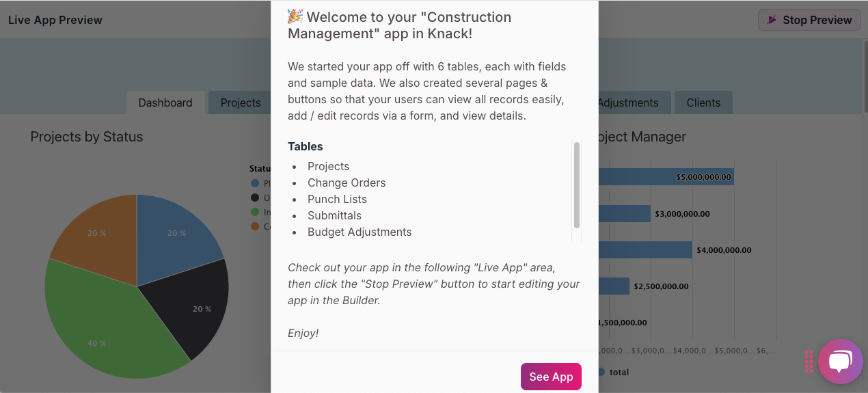Click the dotted drag handle beside chat bubble
The image size is (868, 393).
click(x=809, y=362)
